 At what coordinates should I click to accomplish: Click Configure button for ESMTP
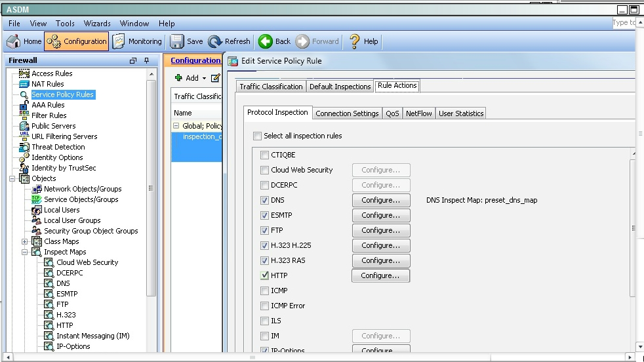click(381, 215)
